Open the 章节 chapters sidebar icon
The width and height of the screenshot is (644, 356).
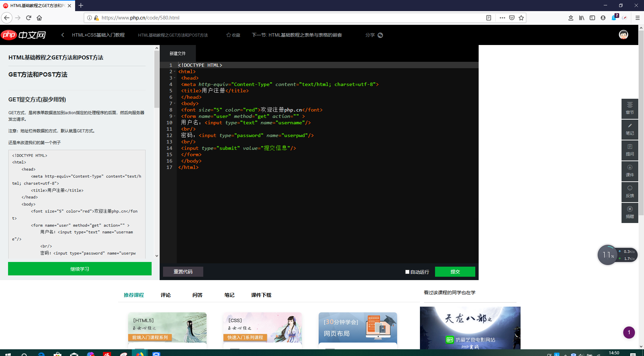(630, 108)
